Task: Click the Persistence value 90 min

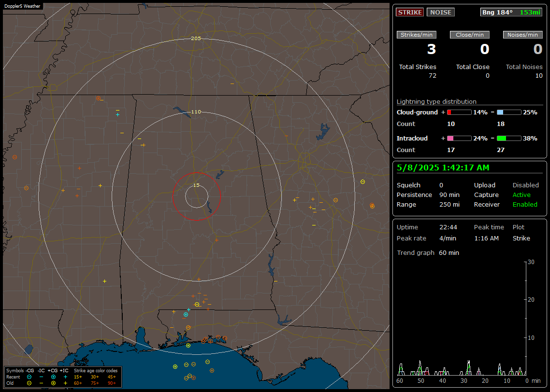Action: click(449, 195)
